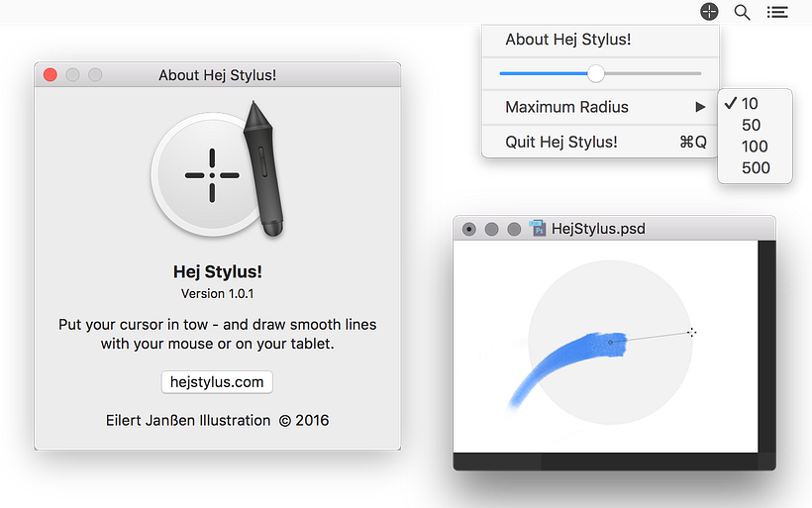Click the Photoshop file icon in HejStylus.psd title
The height and width of the screenshot is (508, 812).
pos(538,228)
